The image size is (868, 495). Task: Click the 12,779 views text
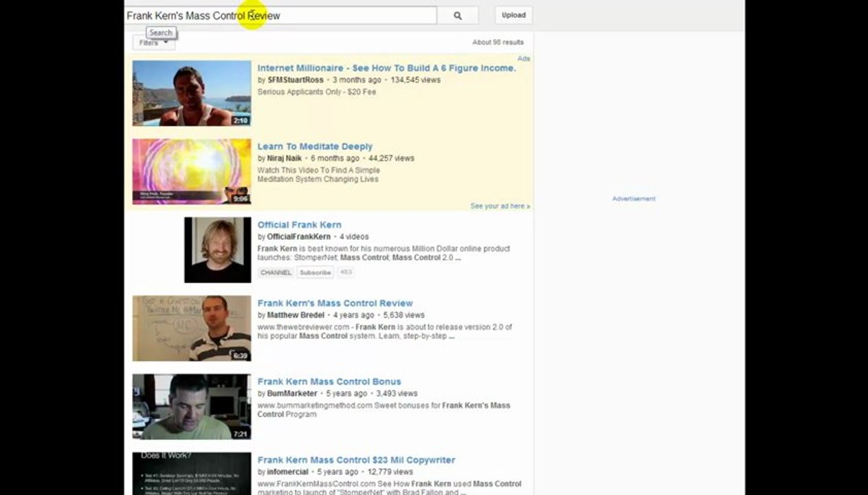390,472
